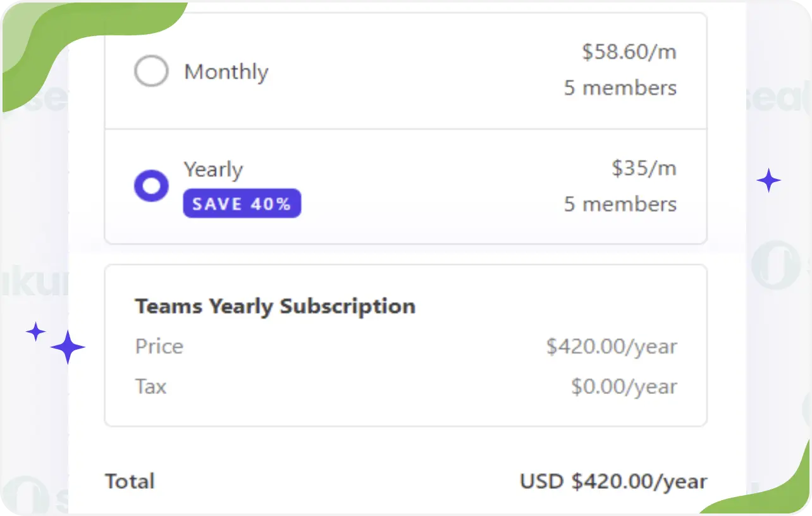
Task: Click the Total label at the bottom
Action: click(130, 481)
